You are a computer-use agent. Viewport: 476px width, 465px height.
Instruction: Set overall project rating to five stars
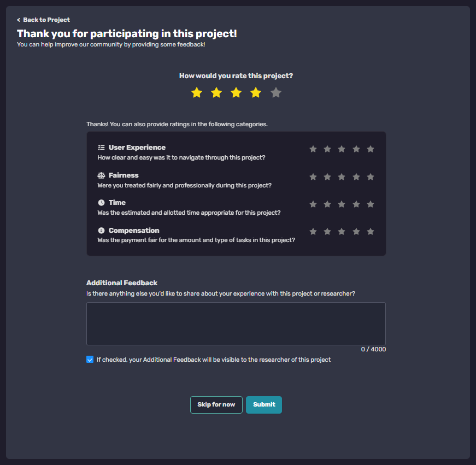tap(275, 92)
